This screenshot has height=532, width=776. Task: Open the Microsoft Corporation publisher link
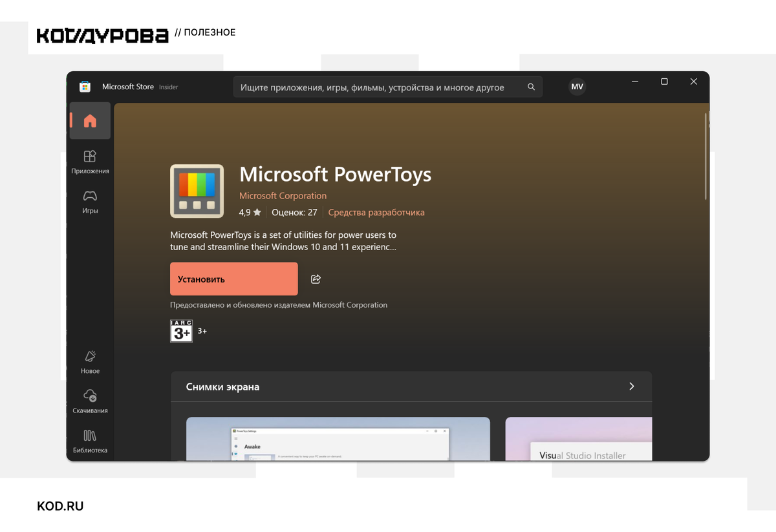[x=283, y=196]
